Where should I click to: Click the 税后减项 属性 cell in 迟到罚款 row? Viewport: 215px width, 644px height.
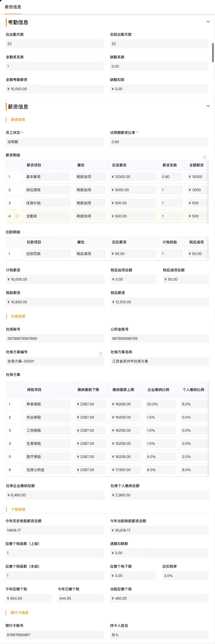tap(90, 254)
